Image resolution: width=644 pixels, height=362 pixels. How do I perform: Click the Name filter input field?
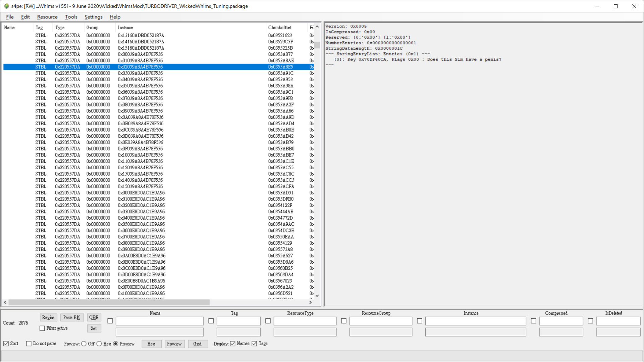[x=160, y=321]
